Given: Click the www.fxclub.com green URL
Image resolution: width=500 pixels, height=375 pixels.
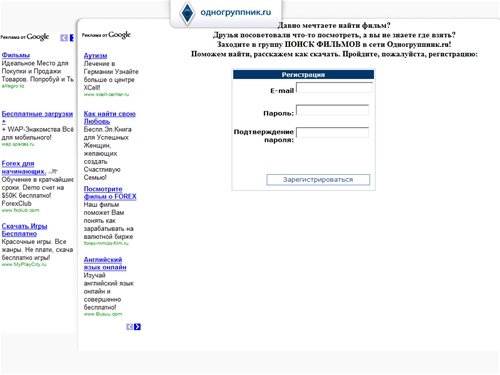Looking at the screenshot, I should tap(20, 210).
